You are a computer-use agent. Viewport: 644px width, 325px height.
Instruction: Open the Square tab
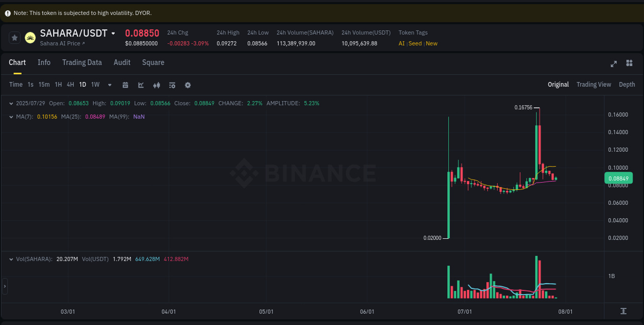pyautogui.click(x=153, y=62)
